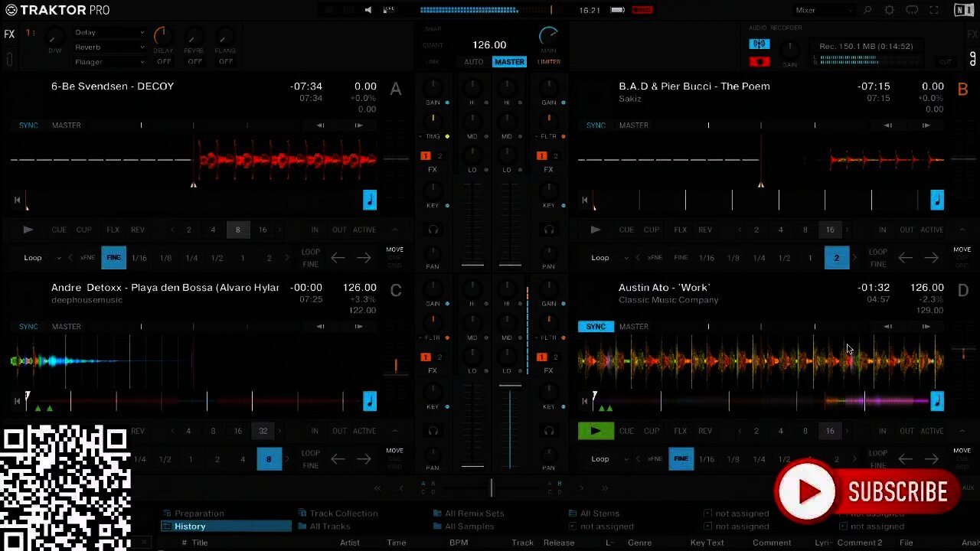Click the crossfader handle
The image size is (980, 551).
492,487
